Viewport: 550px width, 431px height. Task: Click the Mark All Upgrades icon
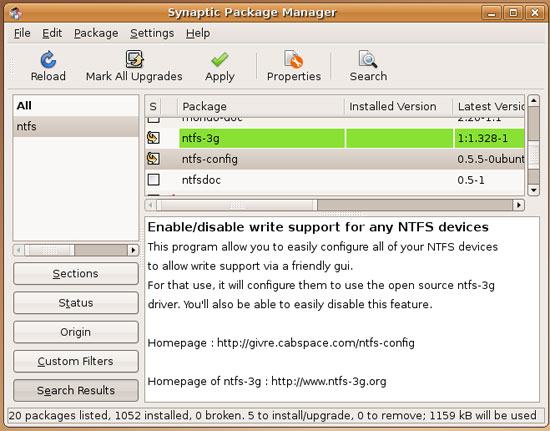(x=134, y=59)
